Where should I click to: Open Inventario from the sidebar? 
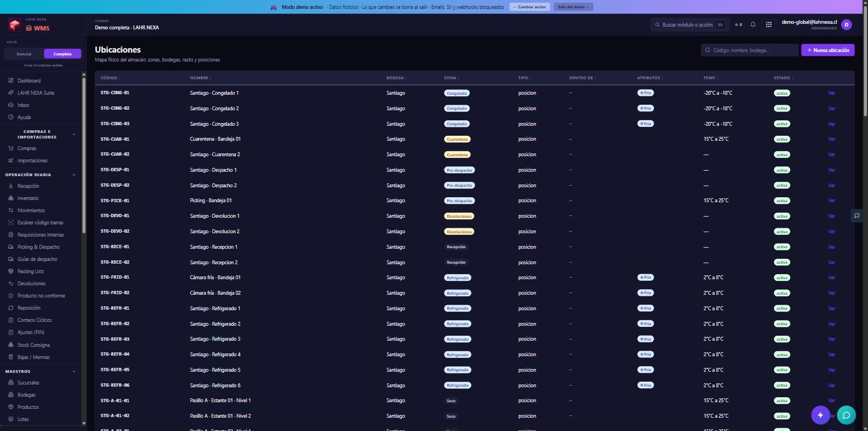28,198
